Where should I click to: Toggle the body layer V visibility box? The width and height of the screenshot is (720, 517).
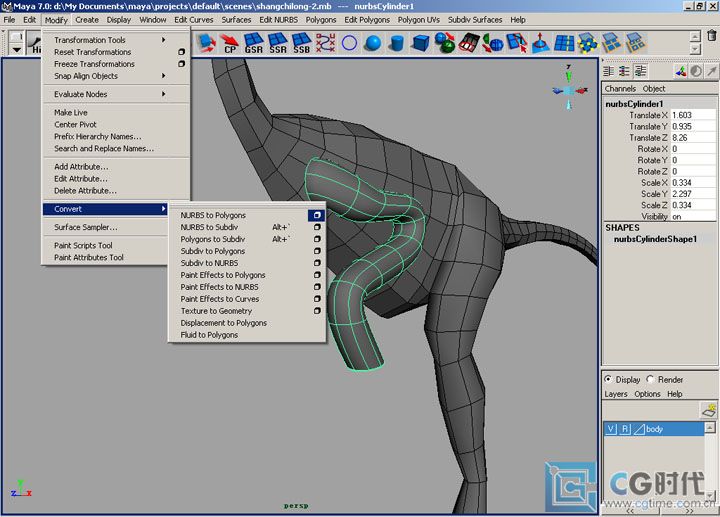(x=611, y=429)
